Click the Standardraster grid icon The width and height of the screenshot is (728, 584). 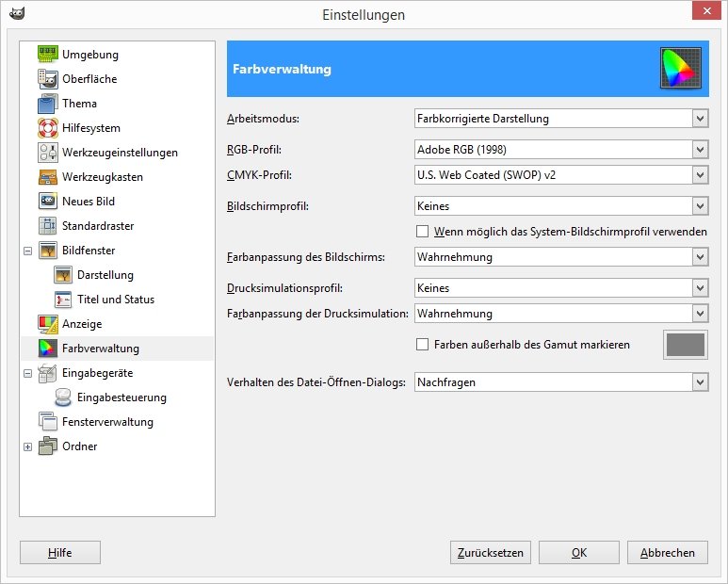coord(48,226)
